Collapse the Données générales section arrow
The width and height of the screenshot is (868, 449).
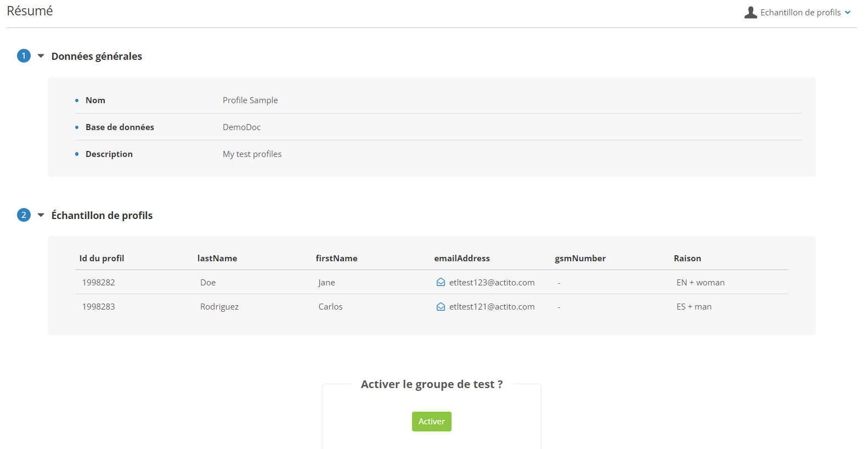coord(41,56)
